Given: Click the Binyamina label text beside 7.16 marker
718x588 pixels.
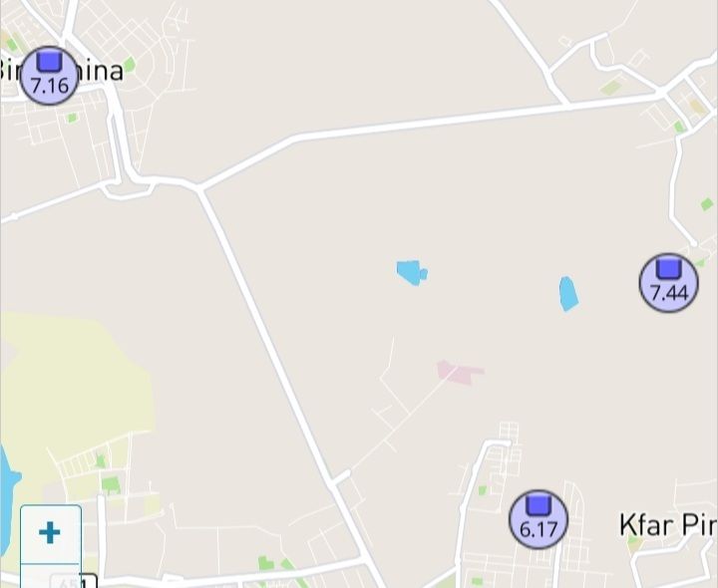Looking at the screenshot, I should [62, 71].
